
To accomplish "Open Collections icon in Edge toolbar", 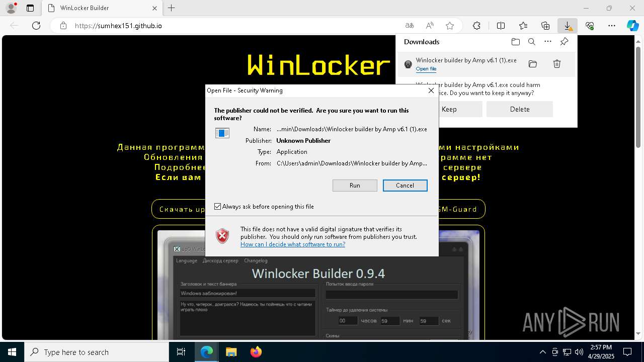I will point(545,26).
